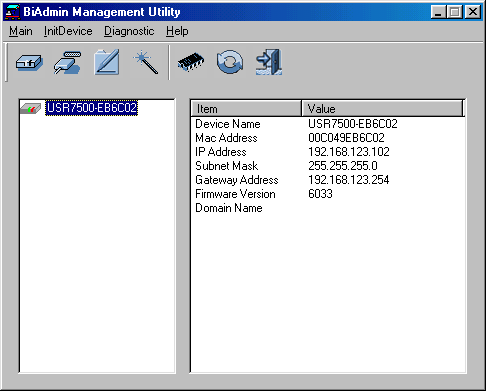Click the firmware value 6033

[x=320, y=194]
